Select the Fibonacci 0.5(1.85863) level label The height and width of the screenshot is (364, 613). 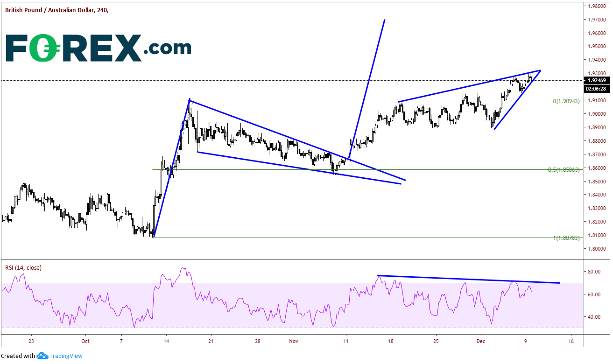tap(564, 170)
